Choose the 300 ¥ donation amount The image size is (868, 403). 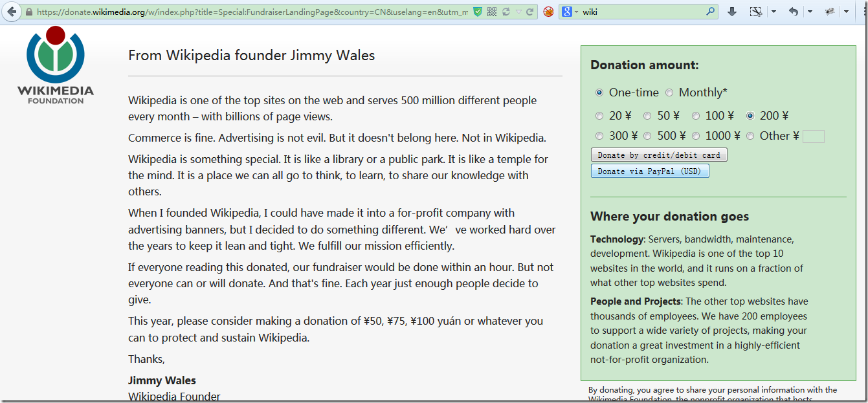coord(599,136)
